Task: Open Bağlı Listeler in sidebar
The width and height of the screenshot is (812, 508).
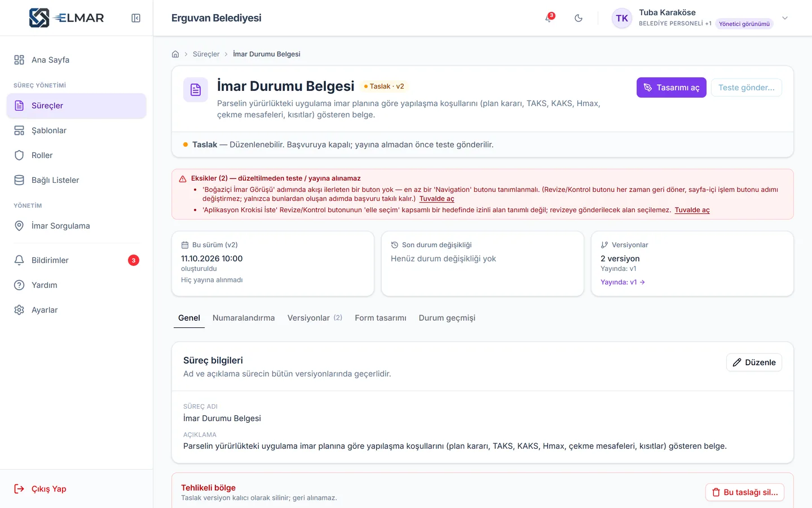Action: (77, 180)
